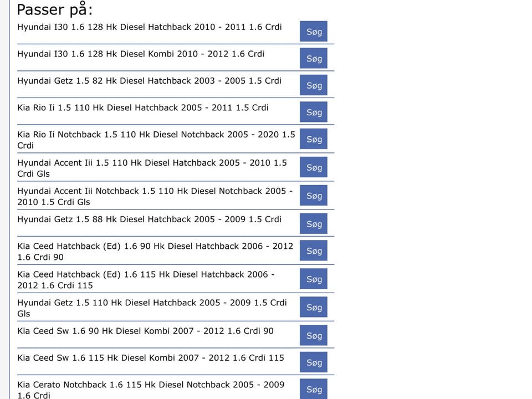
Task: Select the Kia Ceed Hatchback (Ed) Crdi 90 text
Action: [x=155, y=252]
